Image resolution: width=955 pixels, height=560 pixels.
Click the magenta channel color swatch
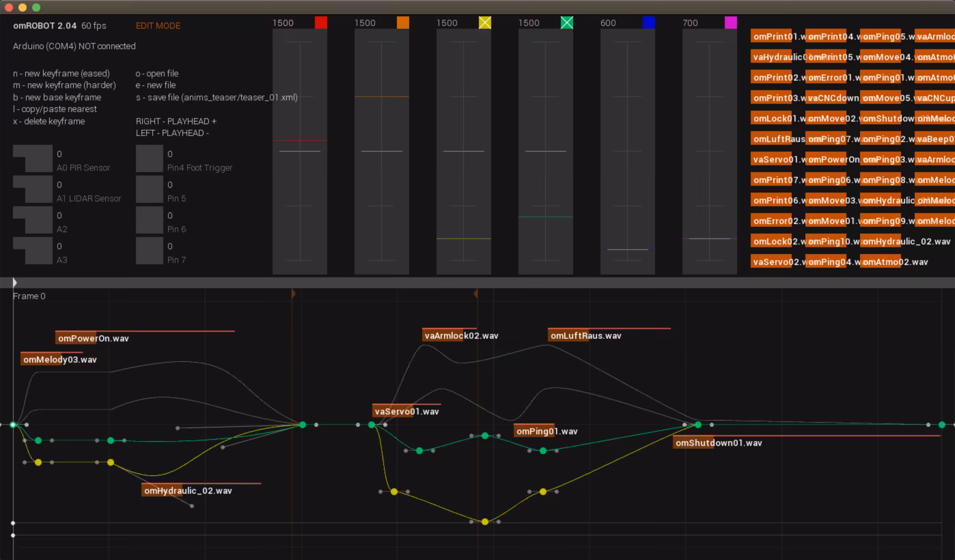click(731, 23)
